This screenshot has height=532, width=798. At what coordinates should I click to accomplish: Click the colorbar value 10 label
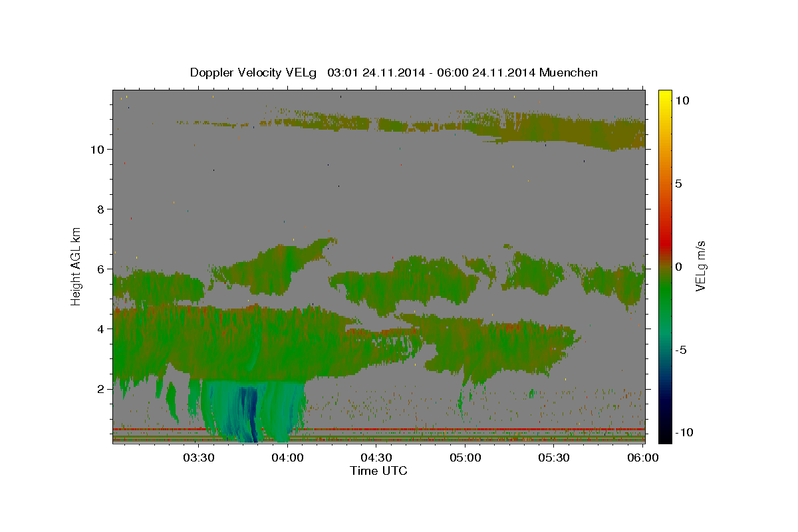pos(682,100)
